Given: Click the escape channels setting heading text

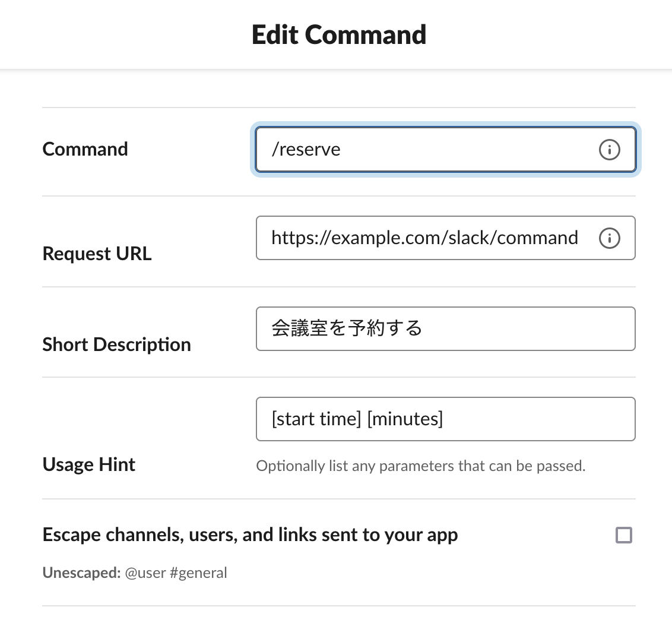Looking at the screenshot, I should pyautogui.click(x=250, y=535).
